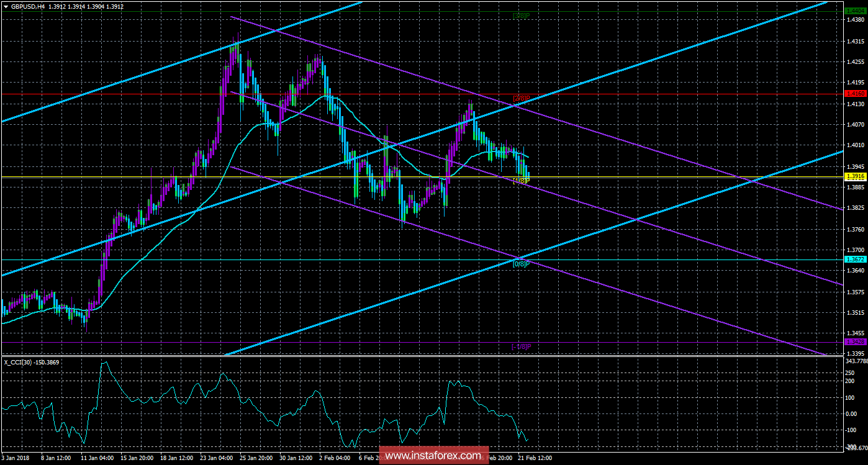Select the red [2/8]P Murray level label
This screenshot has width=868, height=465.
522,98
